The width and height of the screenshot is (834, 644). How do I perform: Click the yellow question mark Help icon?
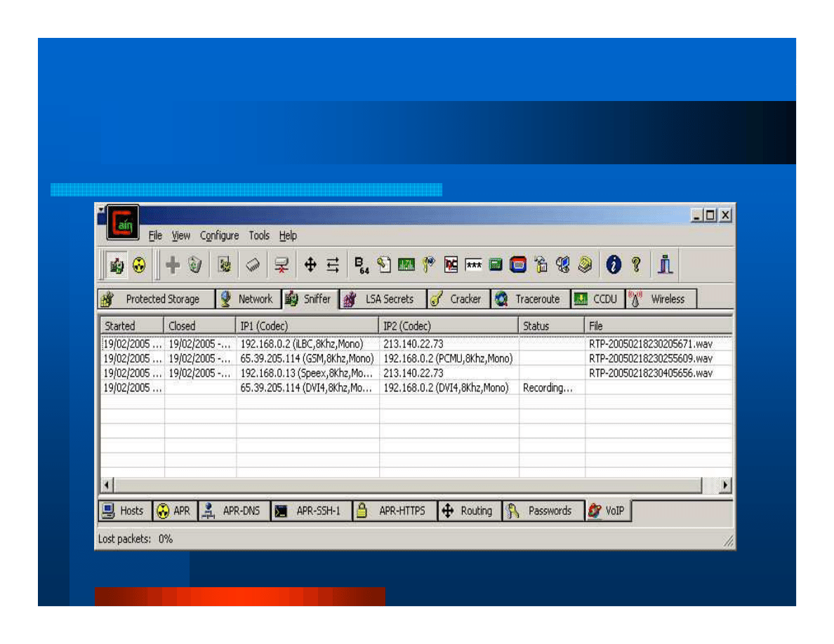click(x=636, y=265)
